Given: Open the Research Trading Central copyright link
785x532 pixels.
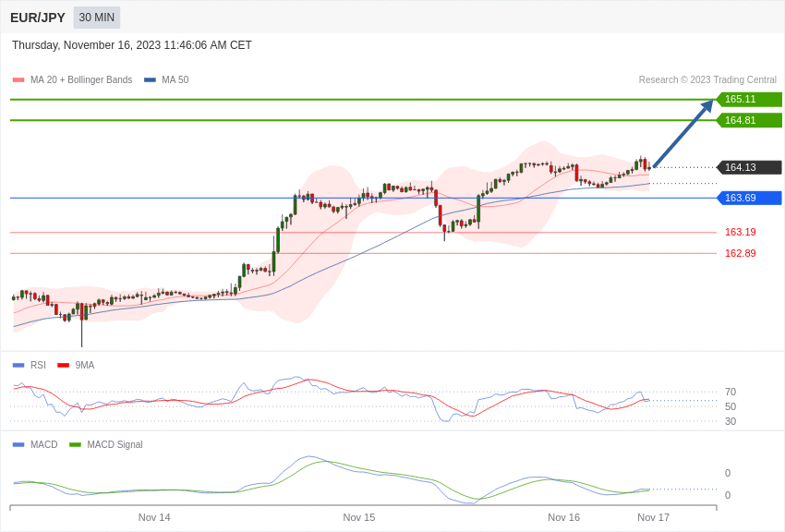Looking at the screenshot, I should click(707, 80).
